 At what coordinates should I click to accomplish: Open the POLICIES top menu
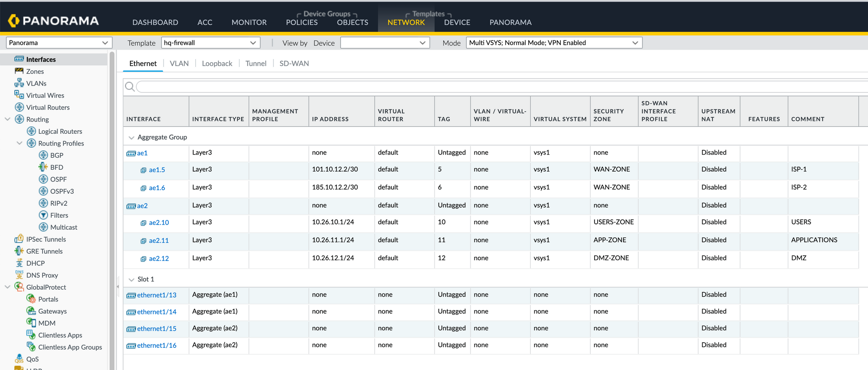[x=302, y=22]
